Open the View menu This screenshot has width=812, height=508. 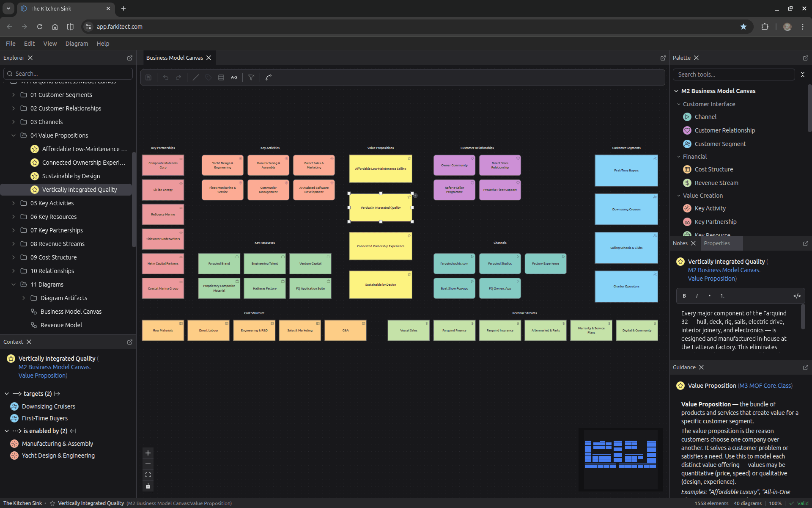(x=50, y=44)
